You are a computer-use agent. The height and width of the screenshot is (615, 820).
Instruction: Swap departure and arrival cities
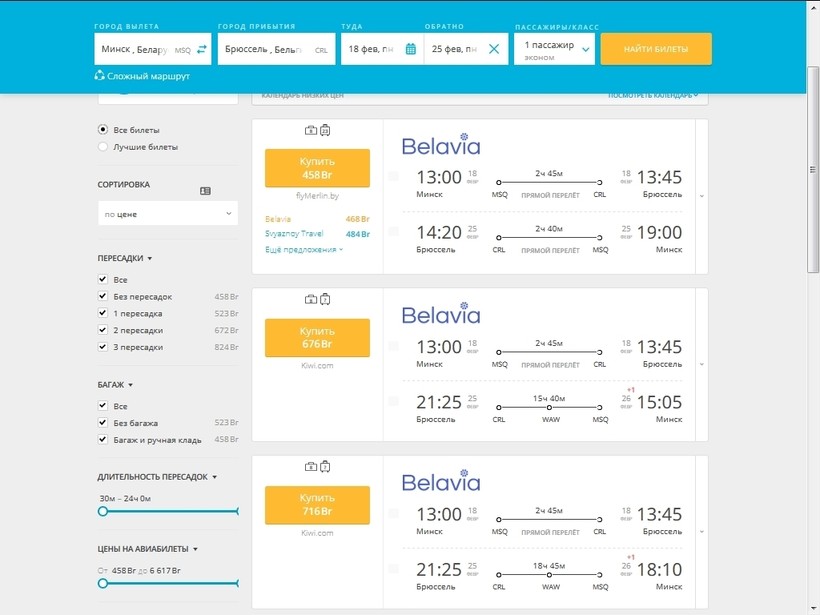(x=202, y=49)
